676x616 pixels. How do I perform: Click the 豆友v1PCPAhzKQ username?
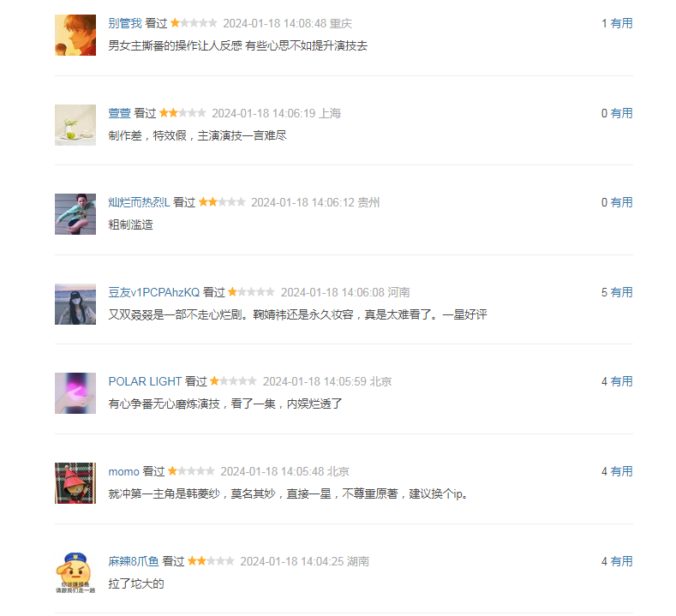(x=154, y=292)
